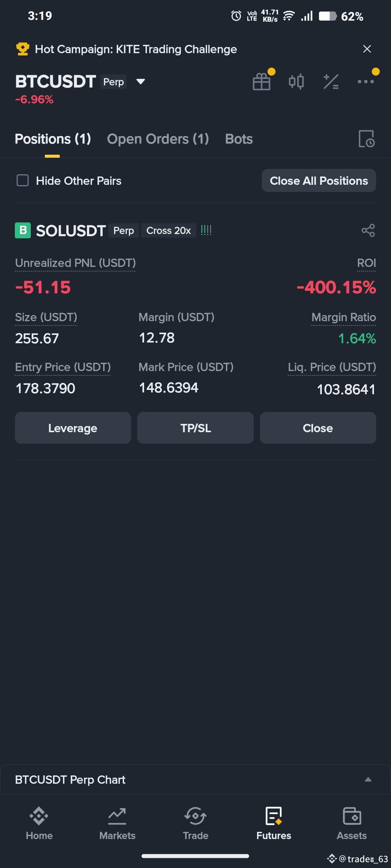Share the SOLUSDT position
Viewport: 391px width, 868px height.
[x=368, y=230]
